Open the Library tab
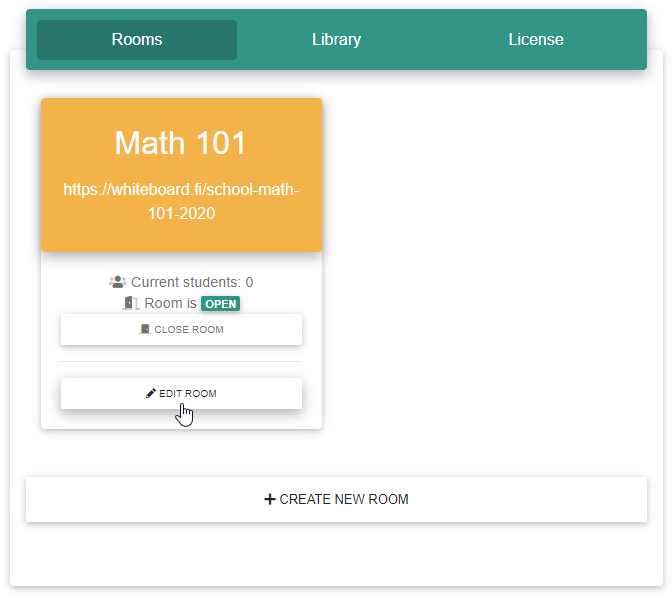Image resolution: width=672 pixels, height=597 pixels. pos(336,39)
